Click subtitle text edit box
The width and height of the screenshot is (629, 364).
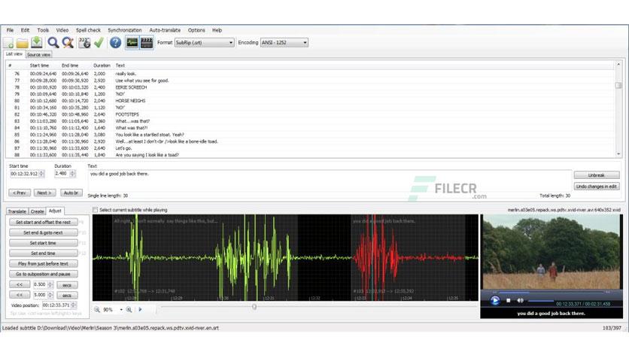pyautogui.click(x=330, y=180)
